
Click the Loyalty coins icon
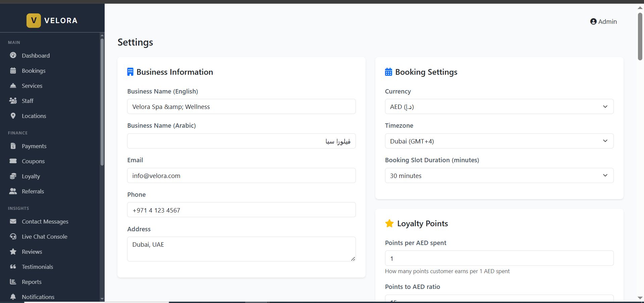[13, 176]
